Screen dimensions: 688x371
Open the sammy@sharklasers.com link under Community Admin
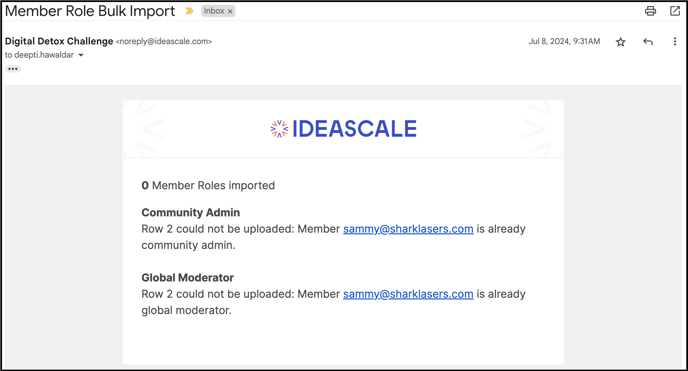click(408, 229)
